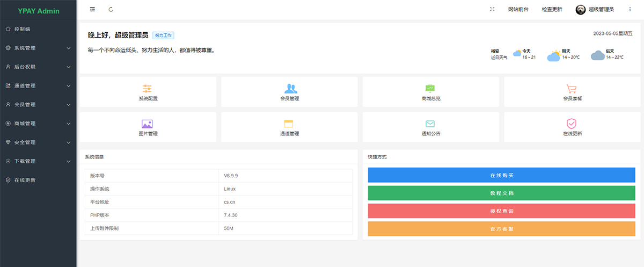The width and height of the screenshot is (644, 267).
Task: Enter fullscreen mode via the expand icon
Action: pos(492,9)
